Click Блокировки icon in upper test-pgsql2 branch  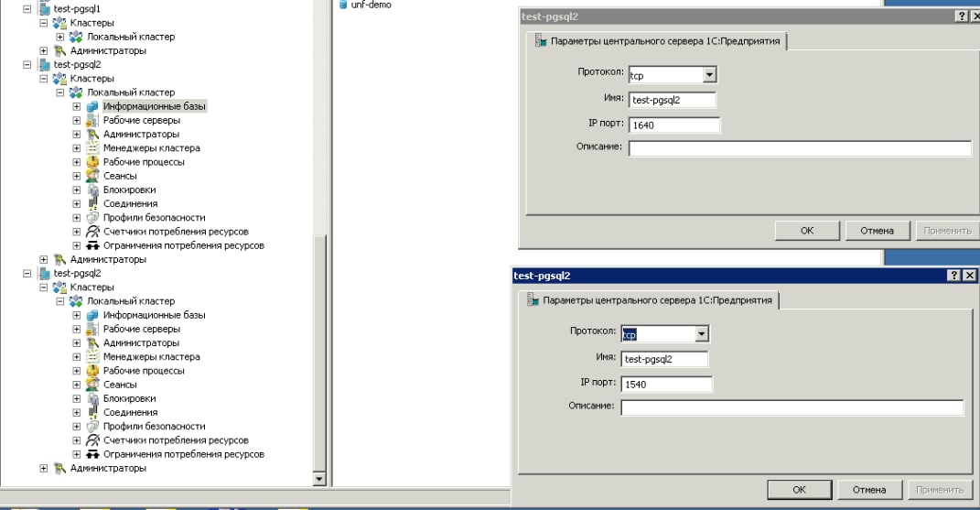click(x=92, y=190)
